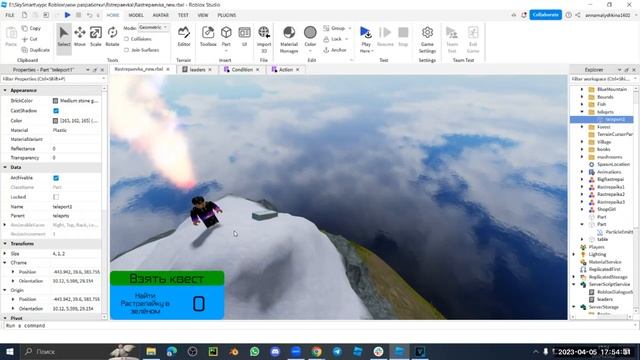
Task: Switch to the PLUGINS ribbon tab
Action: point(227,15)
